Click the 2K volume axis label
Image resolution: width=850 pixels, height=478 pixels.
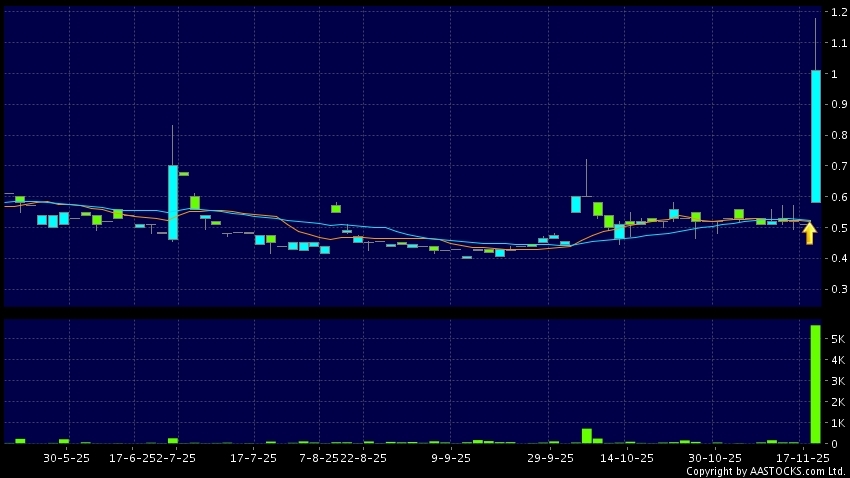coord(835,402)
